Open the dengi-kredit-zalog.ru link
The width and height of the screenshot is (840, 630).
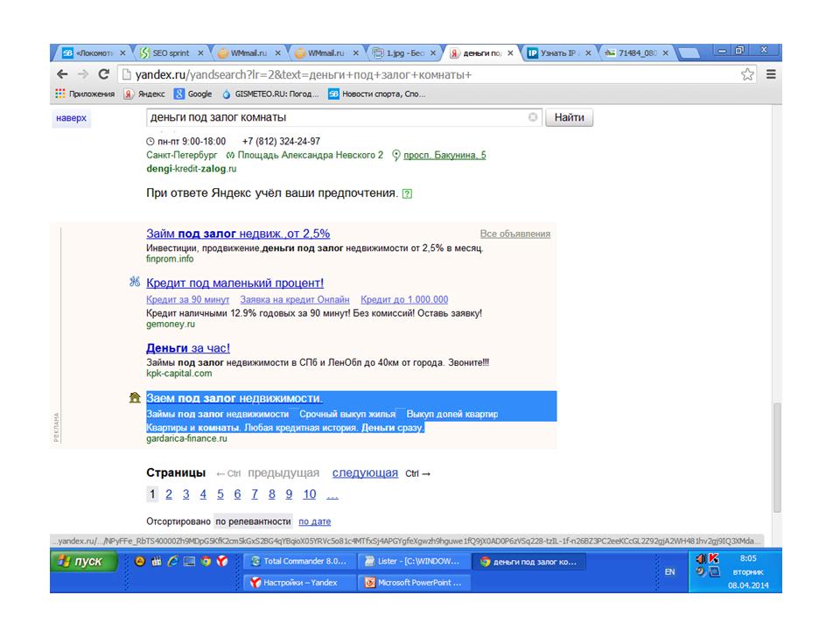tap(192, 169)
